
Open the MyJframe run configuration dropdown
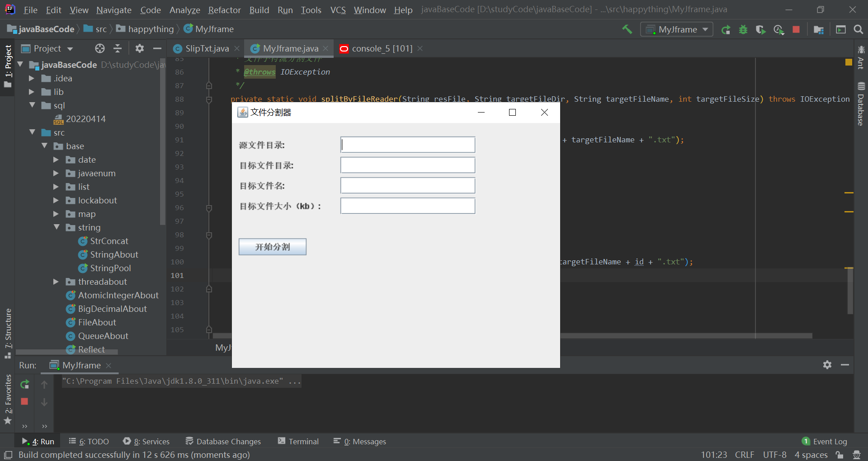[677, 29]
